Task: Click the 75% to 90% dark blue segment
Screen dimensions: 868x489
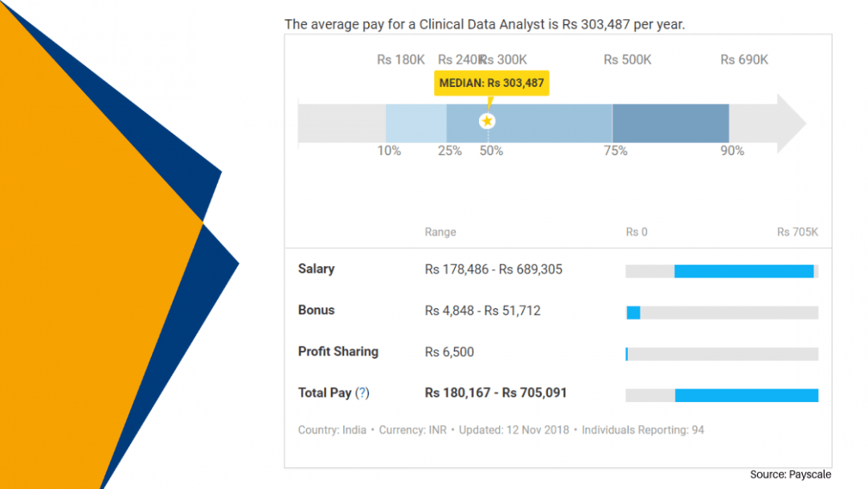Action: pos(670,124)
